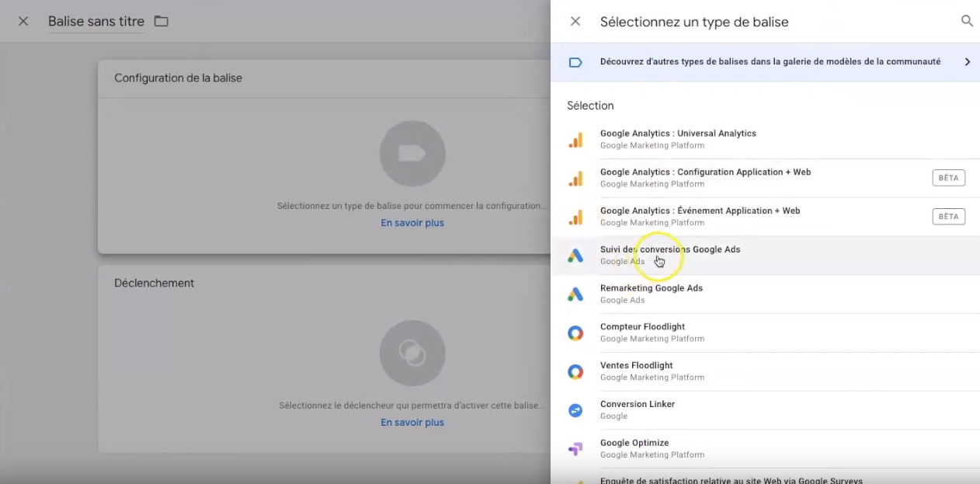Screen dimensions: 980x484
Task: Close the Balise sans titre editor
Action: (23, 21)
